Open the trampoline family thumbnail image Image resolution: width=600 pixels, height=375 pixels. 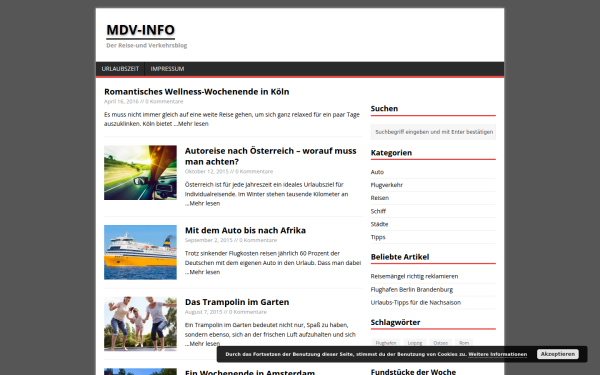click(x=140, y=324)
